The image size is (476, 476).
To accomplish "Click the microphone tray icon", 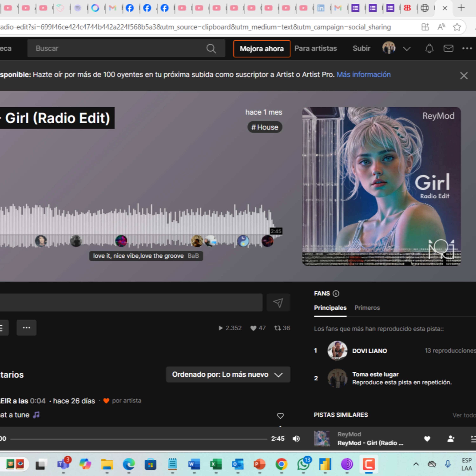I will (x=448, y=464).
